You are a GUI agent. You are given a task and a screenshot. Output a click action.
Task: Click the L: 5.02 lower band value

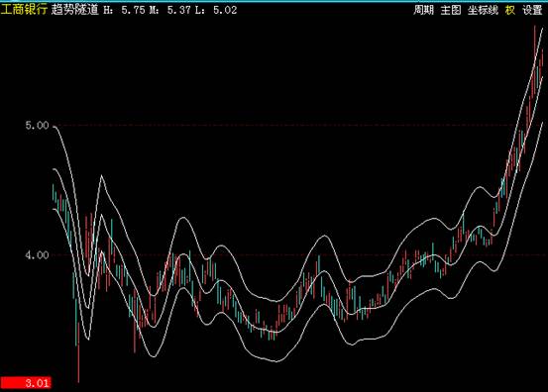(x=216, y=10)
